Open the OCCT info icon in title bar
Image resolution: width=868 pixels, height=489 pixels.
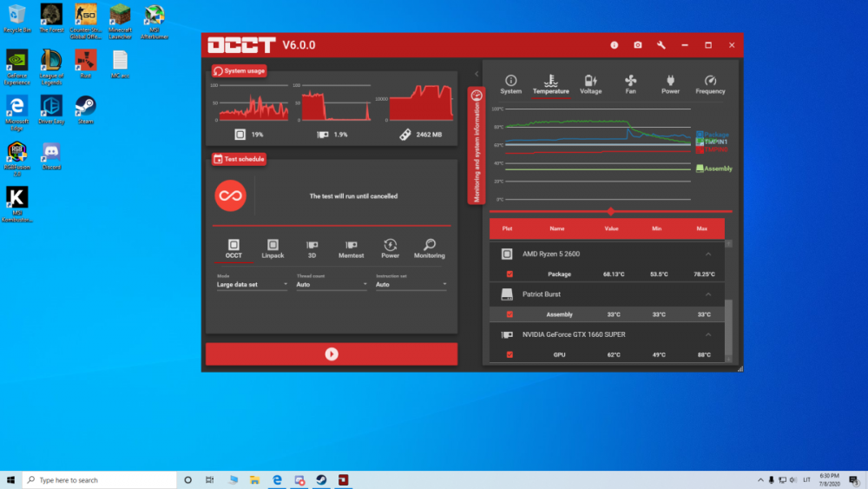[614, 45]
